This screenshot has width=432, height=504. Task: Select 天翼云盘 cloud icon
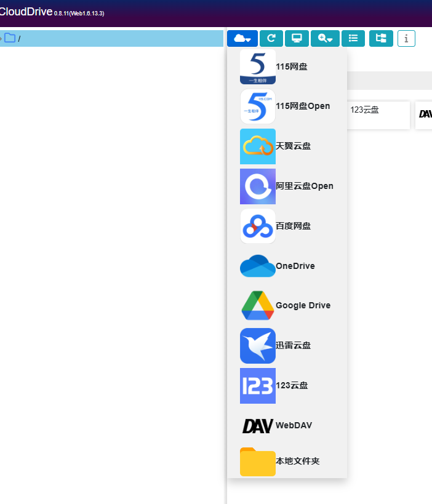pos(257,146)
